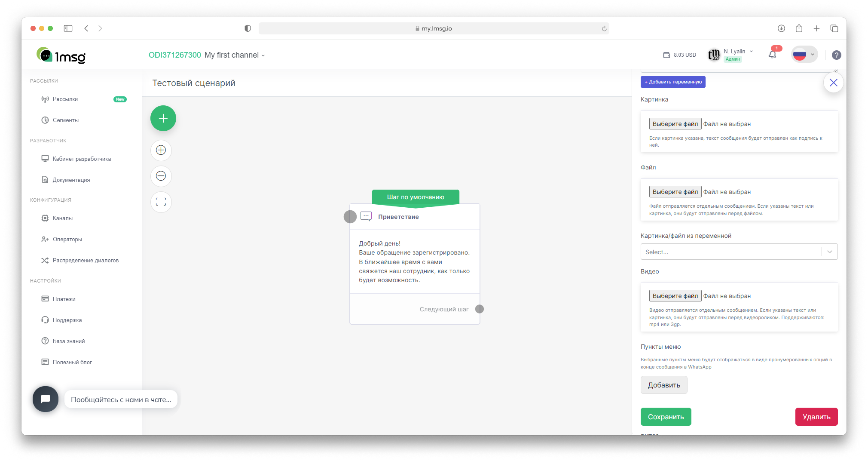868x461 pixels.
Task: Open the My first channel dropdown
Action: [235, 55]
